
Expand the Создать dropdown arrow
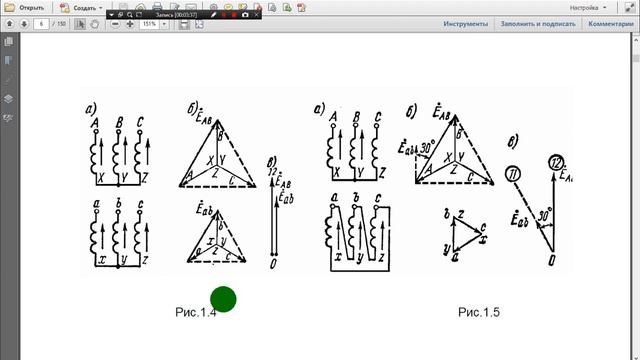101,8
